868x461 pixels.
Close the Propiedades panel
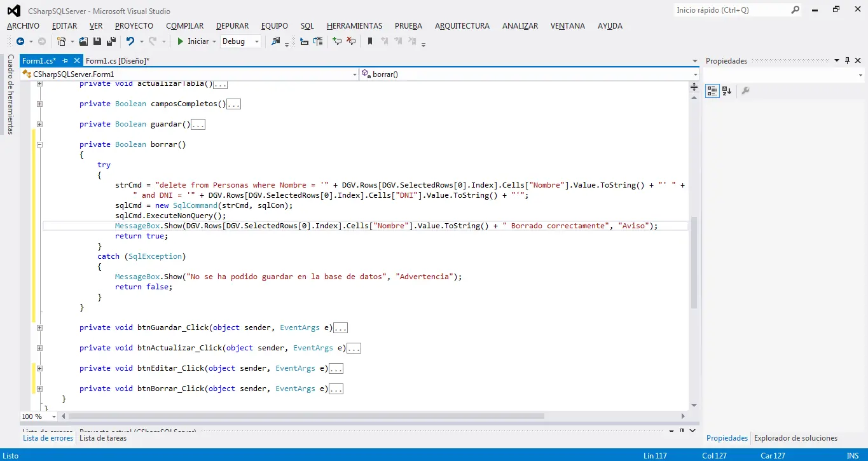(858, 61)
